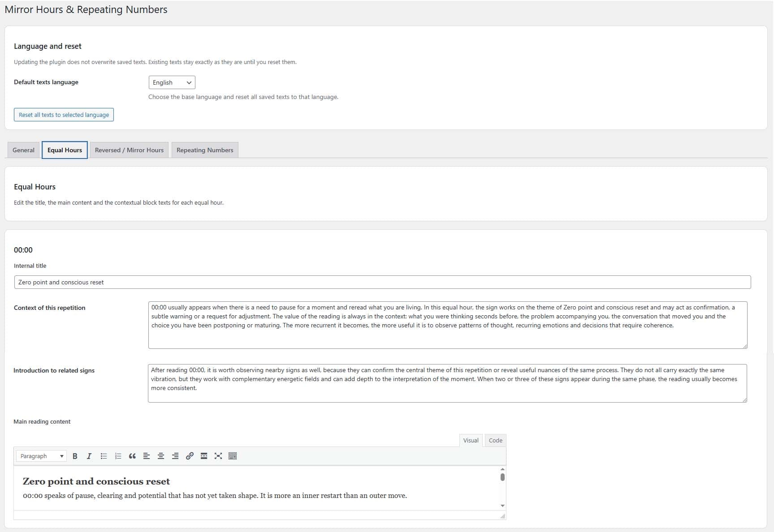The image size is (774, 532).
Task: Open the Repeating Numbers tab
Action: click(x=205, y=150)
